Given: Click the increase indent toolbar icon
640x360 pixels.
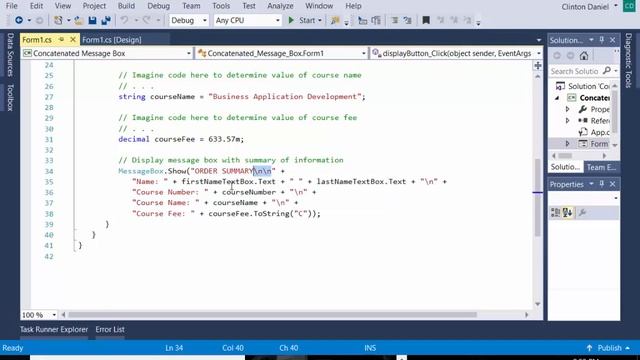Looking at the screenshot, I should point(376,20).
